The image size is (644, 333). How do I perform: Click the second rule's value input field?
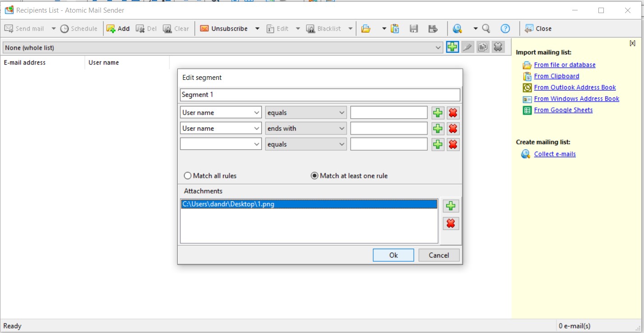(x=389, y=129)
